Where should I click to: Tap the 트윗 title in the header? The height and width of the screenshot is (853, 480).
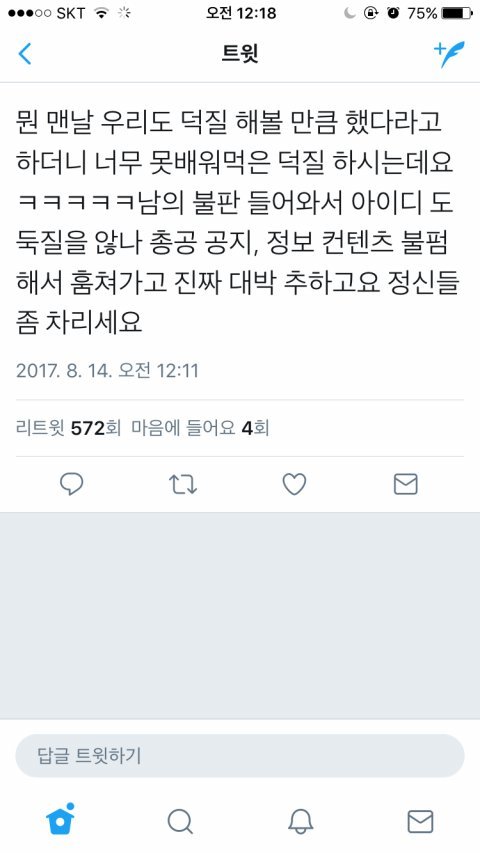pyautogui.click(x=240, y=54)
